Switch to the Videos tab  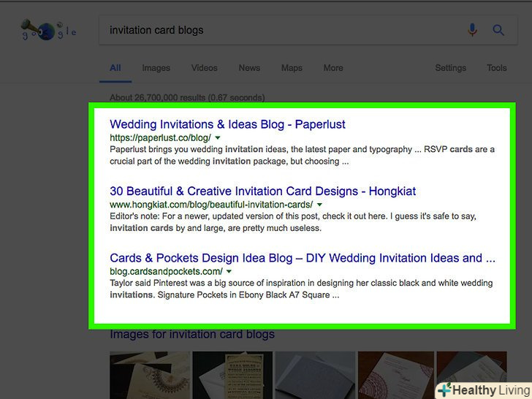(204, 68)
